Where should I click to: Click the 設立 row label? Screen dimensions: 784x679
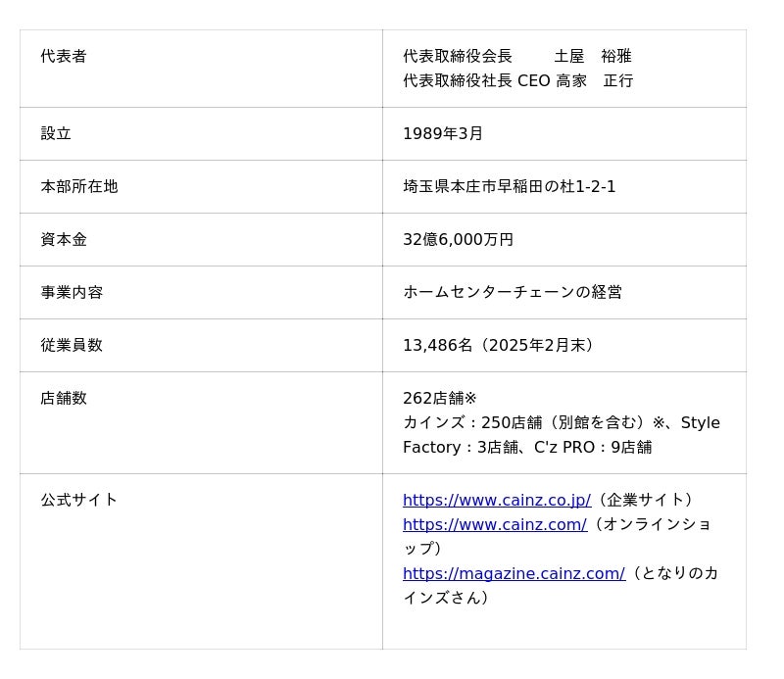[56, 133]
